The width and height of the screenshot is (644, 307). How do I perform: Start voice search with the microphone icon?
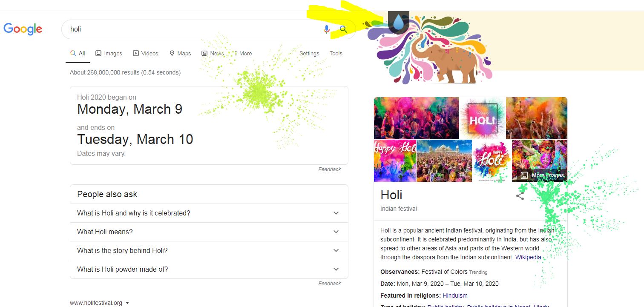326,29
